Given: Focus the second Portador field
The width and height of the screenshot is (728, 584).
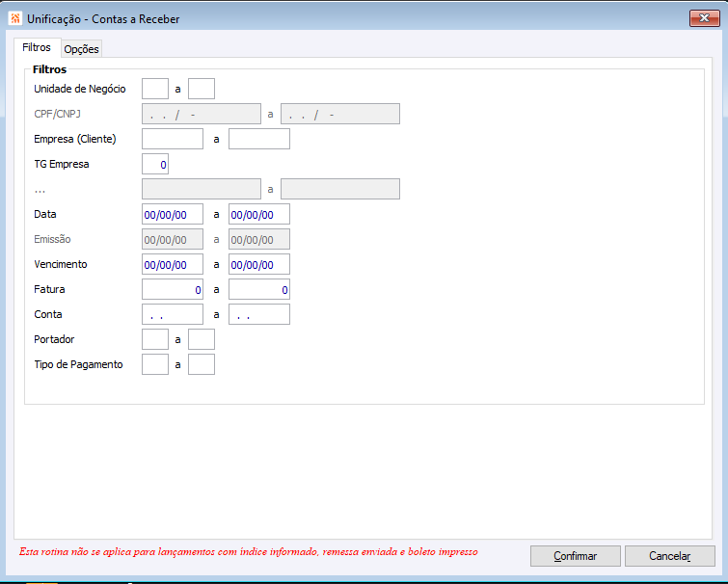Looking at the screenshot, I should pyautogui.click(x=202, y=339).
